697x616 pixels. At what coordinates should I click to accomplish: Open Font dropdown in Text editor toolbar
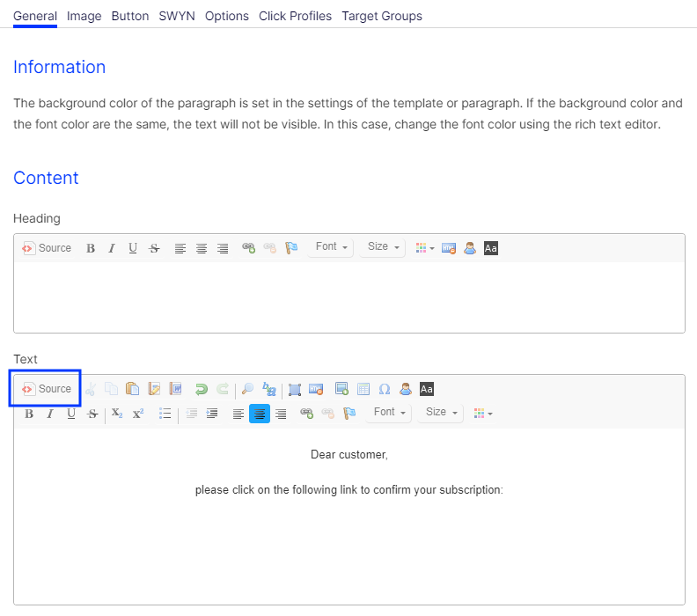(389, 413)
